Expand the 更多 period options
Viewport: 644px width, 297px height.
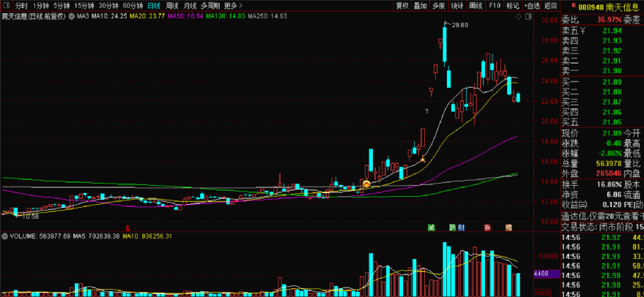point(233,5)
